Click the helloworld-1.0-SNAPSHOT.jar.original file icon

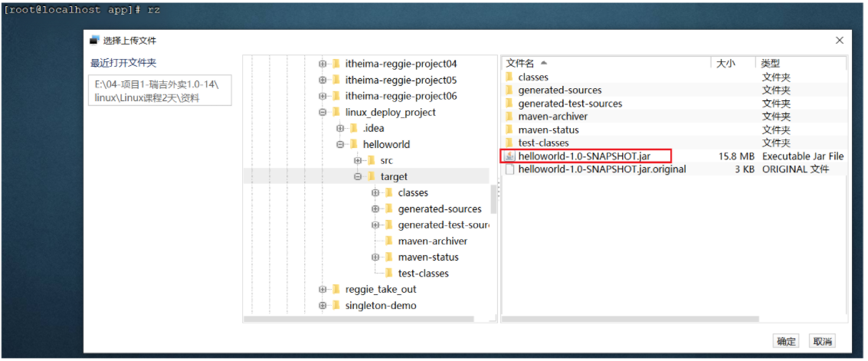509,169
